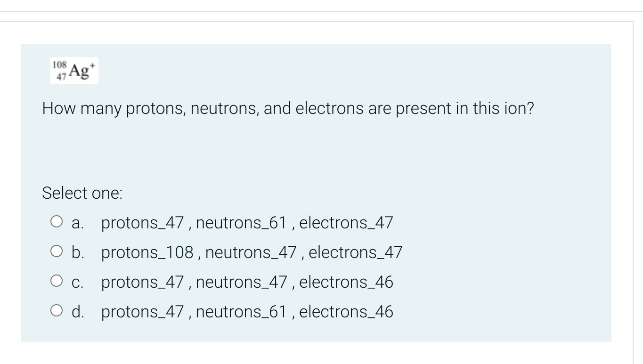Pick the answer listing protons_108
Screen dimensions: 643x364
(x=252, y=252)
